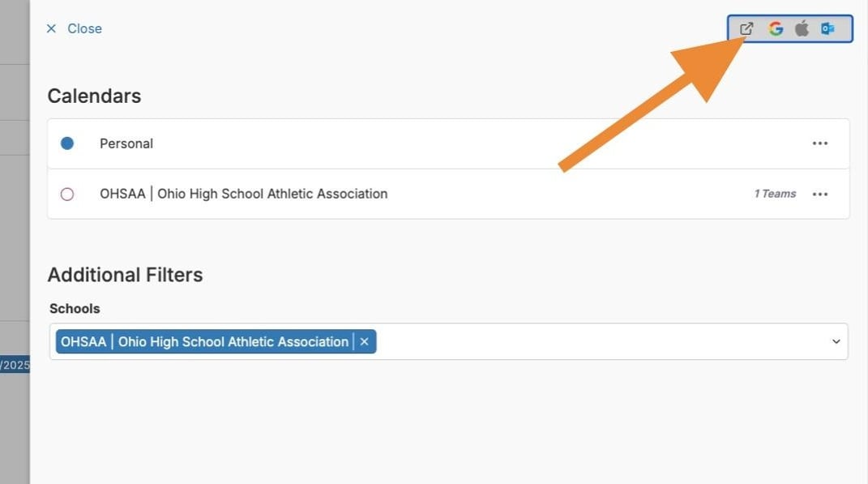Add calendar to Google Calendar
868x484 pixels.
(x=776, y=28)
